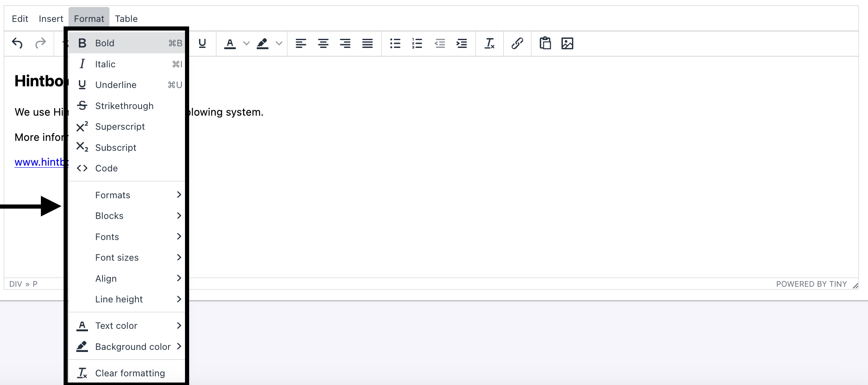The width and height of the screenshot is (868, 385).
Task: Increase indent using toolbar icon
Action: click(462, 43)
